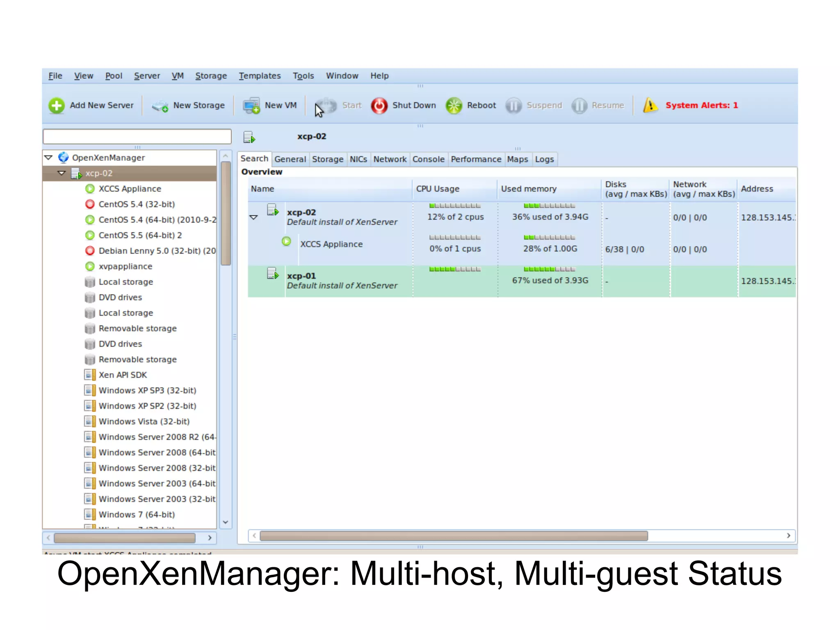Image resolution: width=840 pixels, height=630 pixels.
Task: Collapse the xcp-02 node in the tree
Action: tap(62, 173)
